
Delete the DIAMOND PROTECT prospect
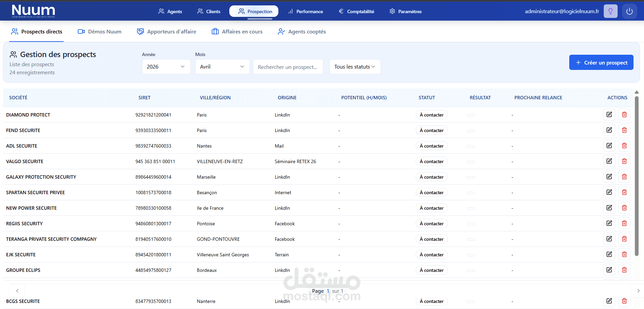[x=624, y=114]
